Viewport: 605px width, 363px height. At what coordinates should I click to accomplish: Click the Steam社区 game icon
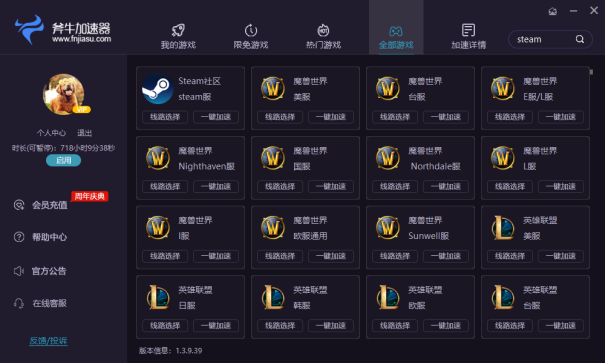(x=157, y=89)
